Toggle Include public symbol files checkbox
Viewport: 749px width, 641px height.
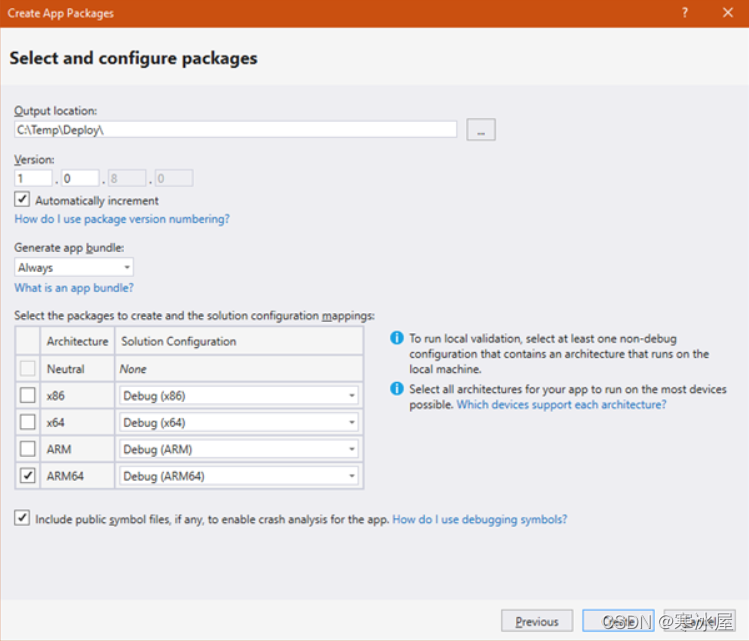[22, 519]
